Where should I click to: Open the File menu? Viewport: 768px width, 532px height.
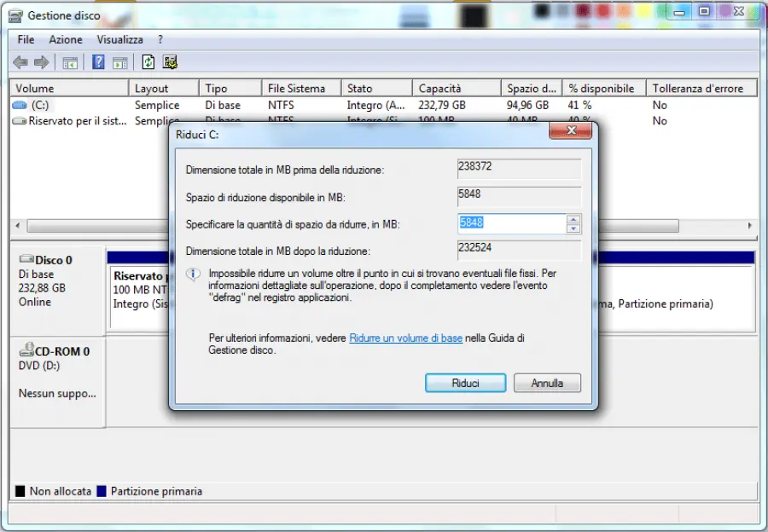[25, 39]
